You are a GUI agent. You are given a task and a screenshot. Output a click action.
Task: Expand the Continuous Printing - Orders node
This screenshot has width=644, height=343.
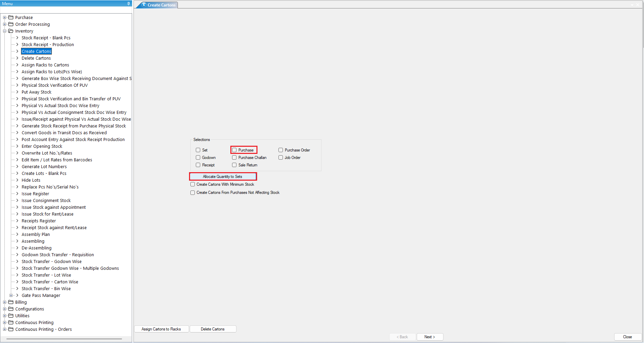[x=5, y=329]
